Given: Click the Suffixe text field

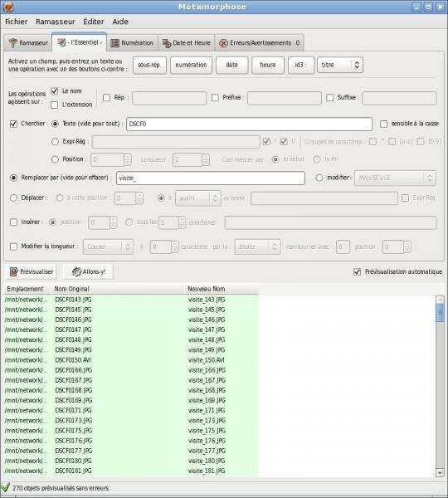Looking at the screenshot, I should pos(399,98).
